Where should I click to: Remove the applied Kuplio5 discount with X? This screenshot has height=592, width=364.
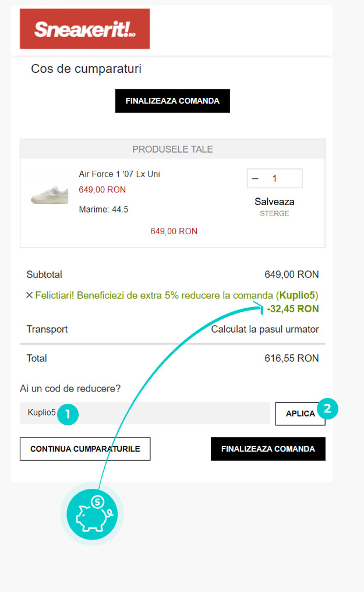tap(29, 295)
